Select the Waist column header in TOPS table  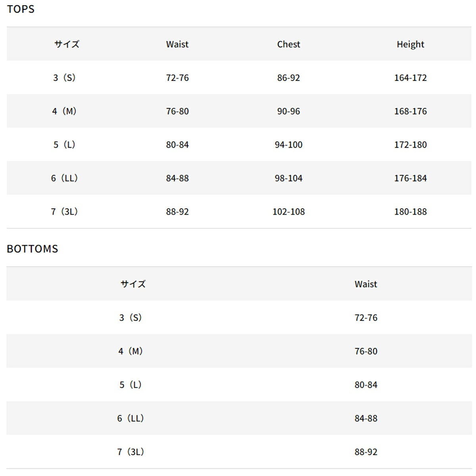pyautogui.click(x=177, y=44)
